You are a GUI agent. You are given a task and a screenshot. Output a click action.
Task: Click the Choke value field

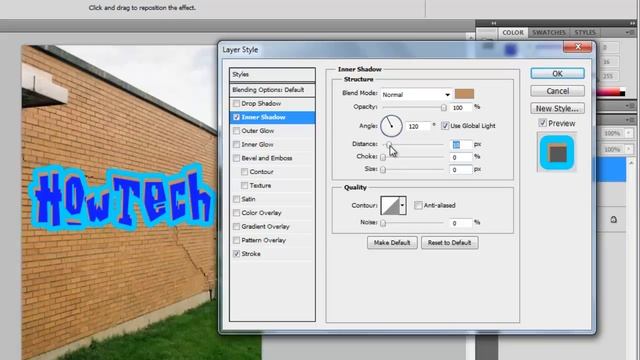(x=462, y=157)
